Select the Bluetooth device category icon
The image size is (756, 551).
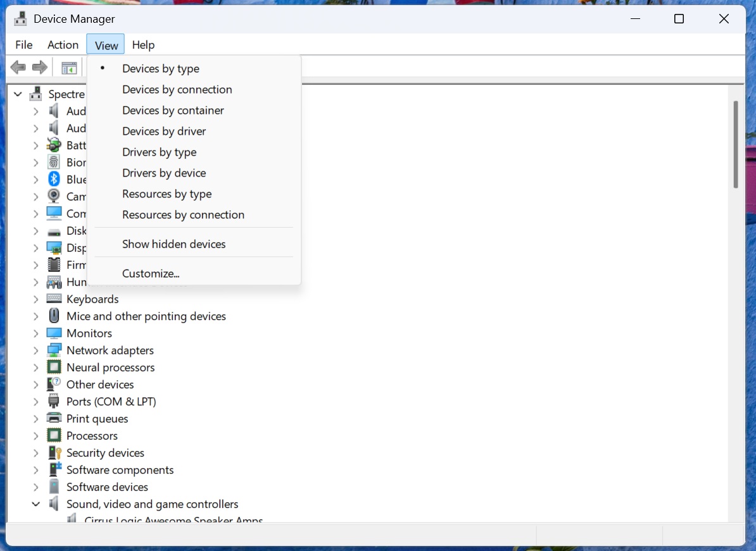click(54, 179)
